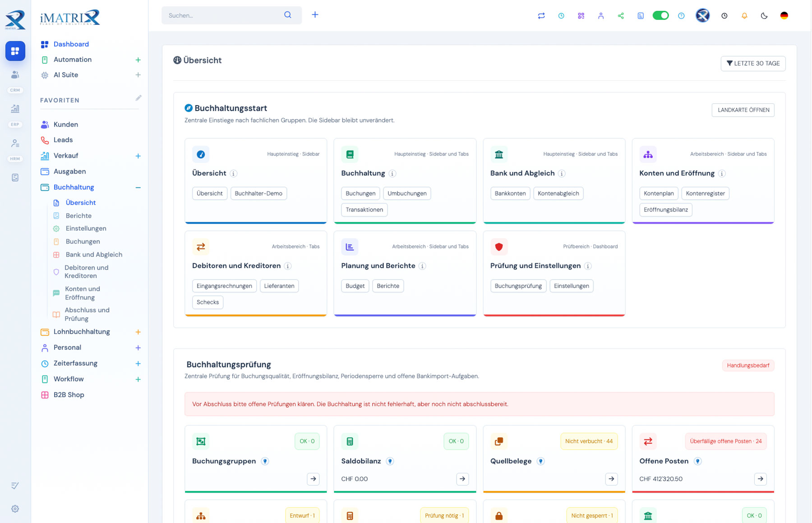Expand the AI Suite menu
812x523 pixels.
click(138, 75)
